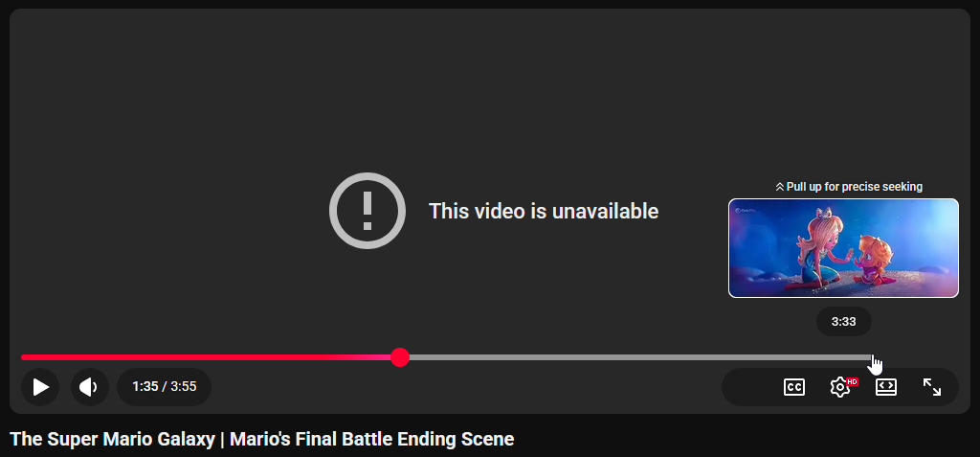Click the video title text below player

coord(262,439)
